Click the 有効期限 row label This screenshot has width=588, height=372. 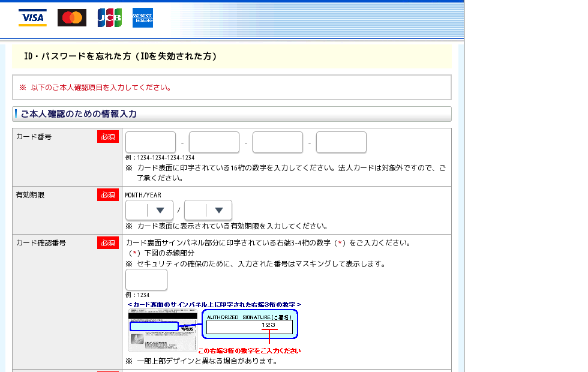31,195
